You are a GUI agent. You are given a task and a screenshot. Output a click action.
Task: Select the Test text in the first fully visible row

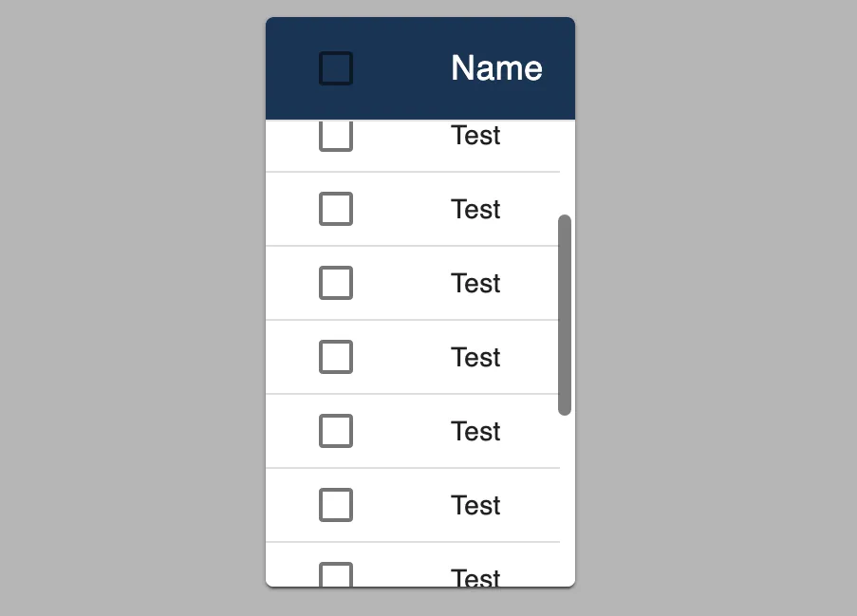click(x=475, y=209)
